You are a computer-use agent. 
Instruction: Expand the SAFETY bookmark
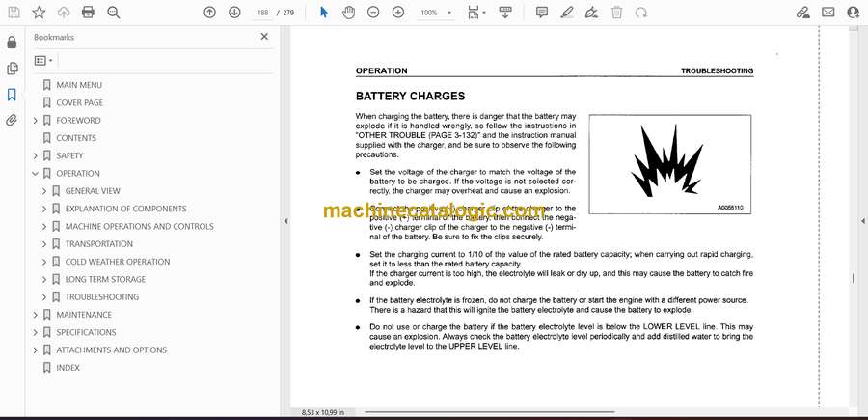coord(36,155)
